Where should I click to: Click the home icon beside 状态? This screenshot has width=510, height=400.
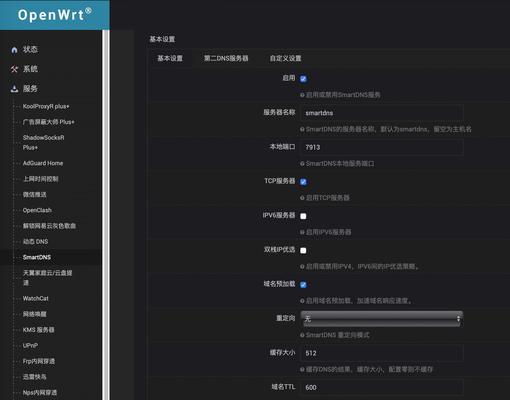[x=14, y=50]
